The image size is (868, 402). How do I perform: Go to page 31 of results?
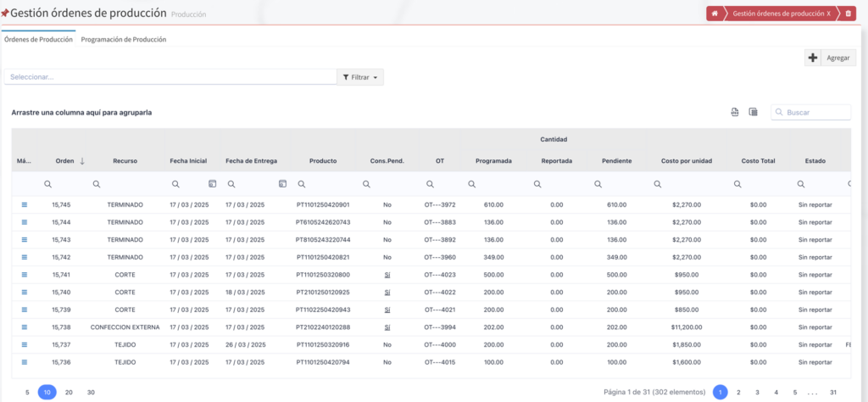pyautogui.click(x=833, y=392)
